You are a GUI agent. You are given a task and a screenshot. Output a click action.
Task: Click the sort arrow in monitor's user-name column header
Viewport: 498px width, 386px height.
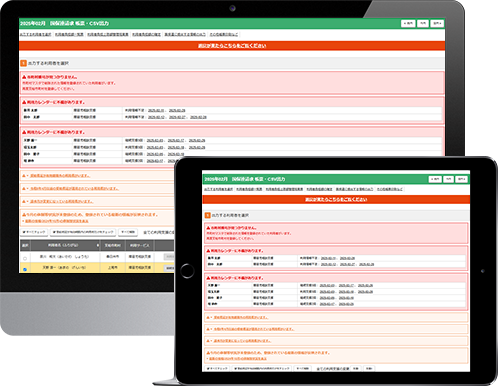(98, 245)
